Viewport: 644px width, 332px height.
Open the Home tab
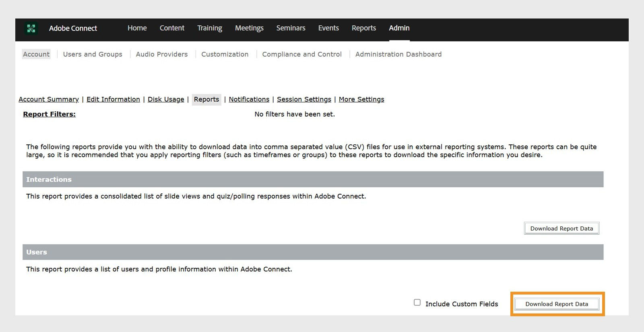pyautogui.click(x=137, y=28)
